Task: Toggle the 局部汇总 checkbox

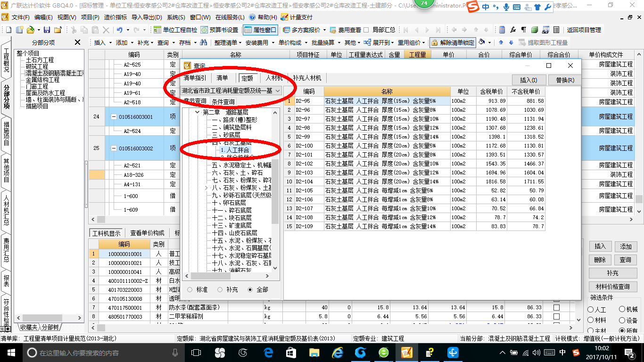Action: point(366,30)
